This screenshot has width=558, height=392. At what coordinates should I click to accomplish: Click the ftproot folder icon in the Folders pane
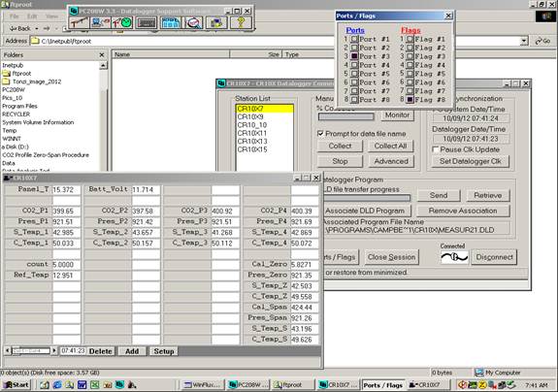[x=7, y=74]
